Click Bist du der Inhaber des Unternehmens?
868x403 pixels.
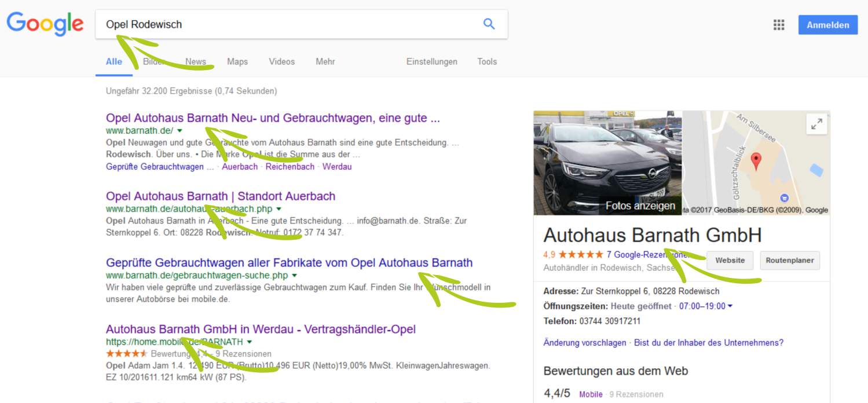pos(709,343)
